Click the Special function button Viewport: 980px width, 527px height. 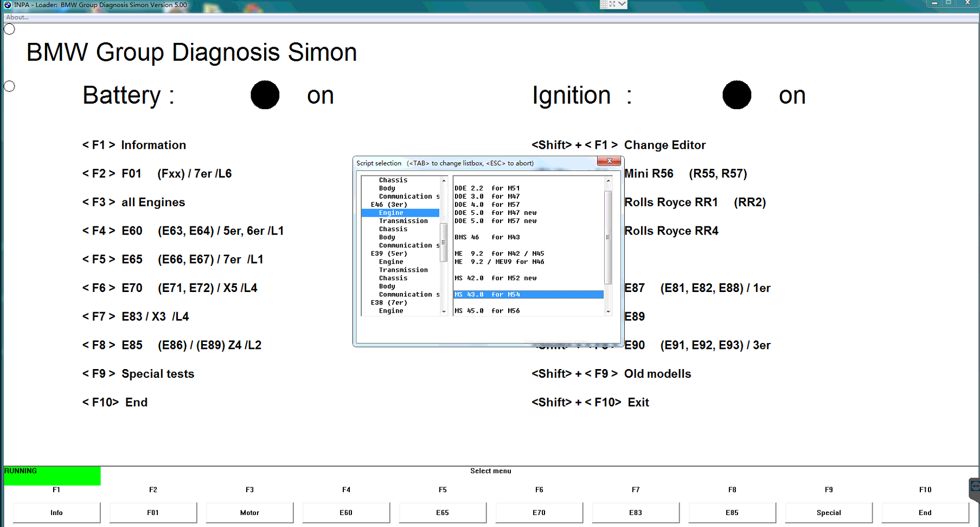[829, 512]
